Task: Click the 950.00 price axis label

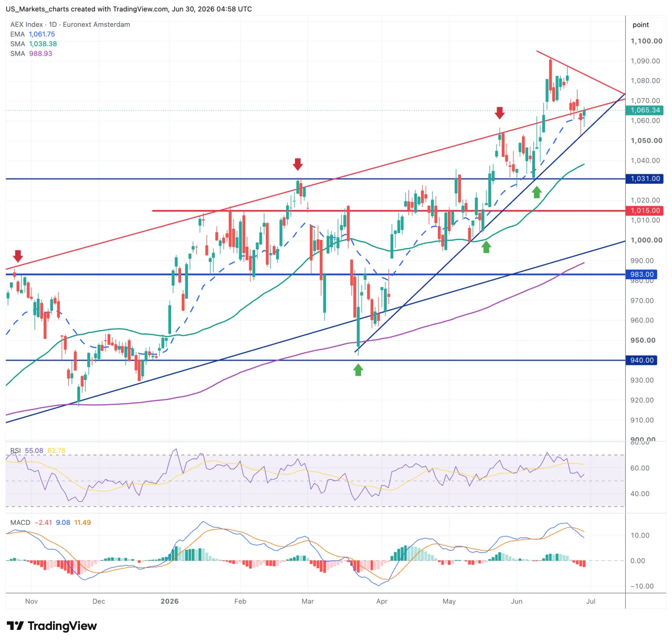Action: [643, 340]
